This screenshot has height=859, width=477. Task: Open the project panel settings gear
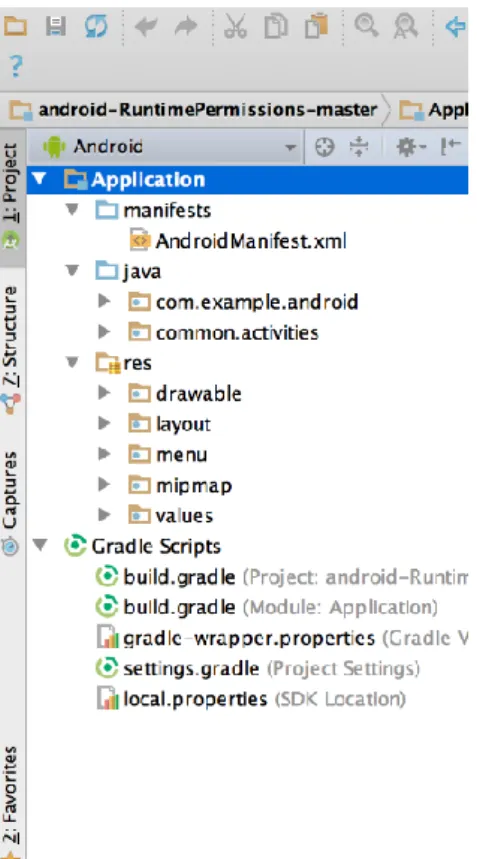point(411,147)
